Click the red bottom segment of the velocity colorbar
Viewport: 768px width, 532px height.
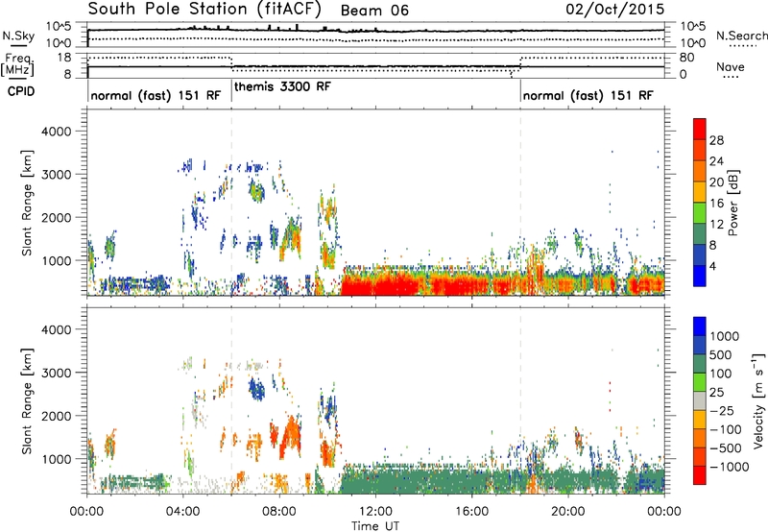[x=700, y=475]
